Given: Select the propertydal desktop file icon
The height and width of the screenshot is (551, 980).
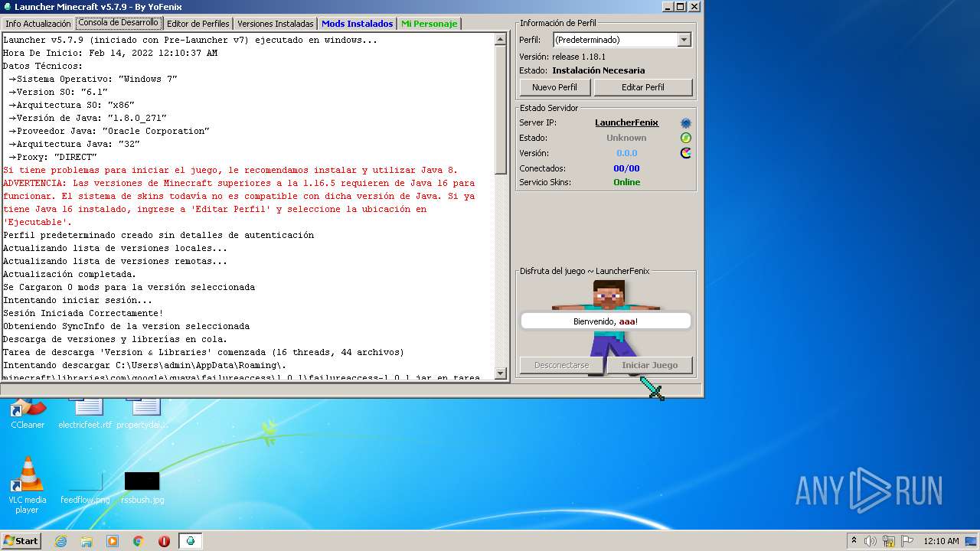Looking at the screenshot, I should [142, 413].
